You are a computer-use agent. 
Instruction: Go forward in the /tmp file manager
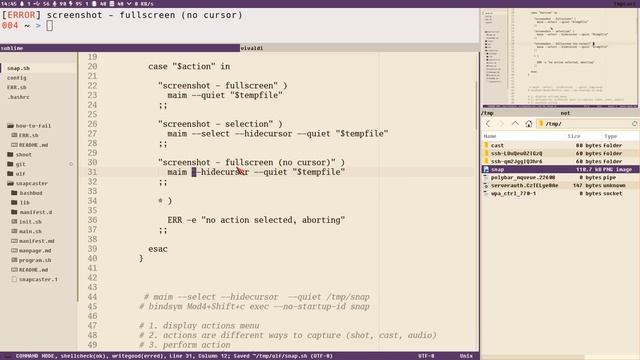click(x=502, y=124)
